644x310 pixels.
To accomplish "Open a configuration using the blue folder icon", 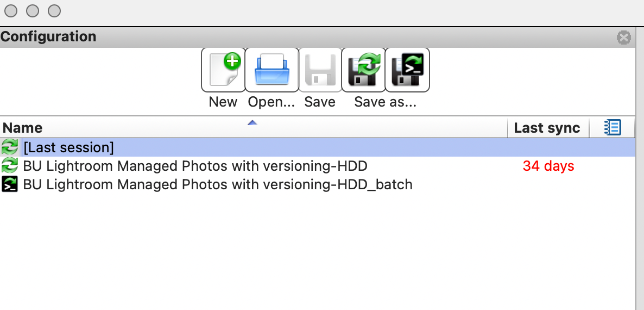I will 272,70.
